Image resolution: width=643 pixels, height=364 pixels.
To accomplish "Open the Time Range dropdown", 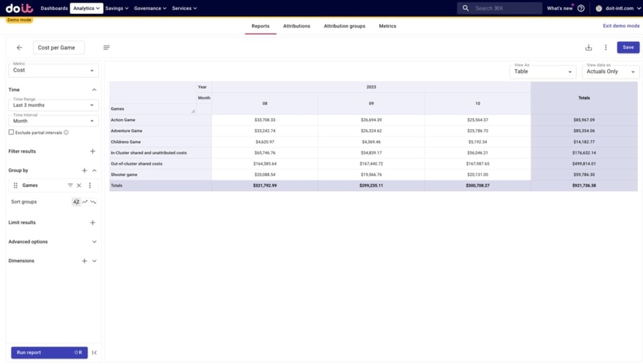I will [x=54, y=105].
